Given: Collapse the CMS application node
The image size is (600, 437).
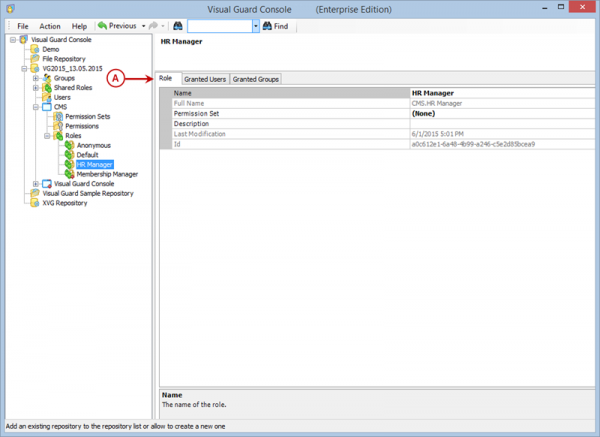Looking at the screenshot, I should (36, 107).
